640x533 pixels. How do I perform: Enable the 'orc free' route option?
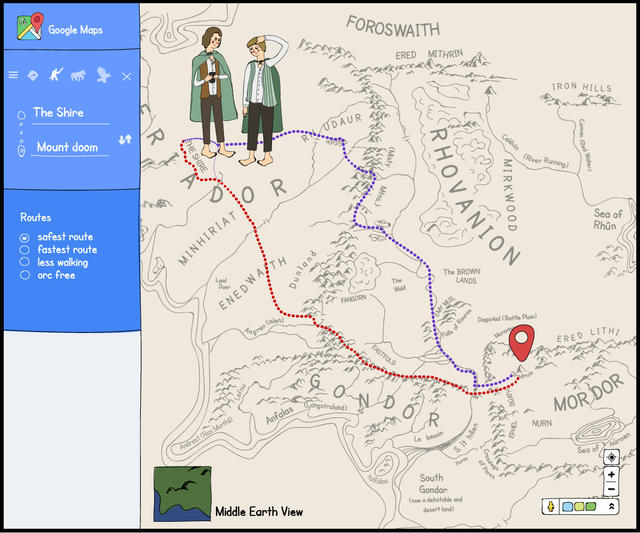point(25,275)
